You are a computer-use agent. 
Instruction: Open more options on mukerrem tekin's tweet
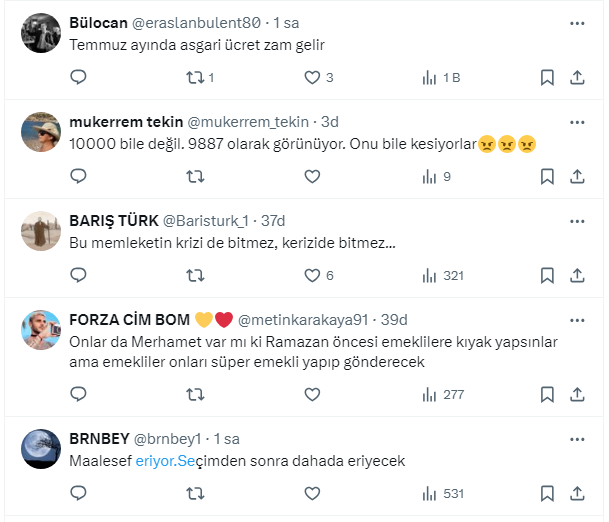[578, 121]
